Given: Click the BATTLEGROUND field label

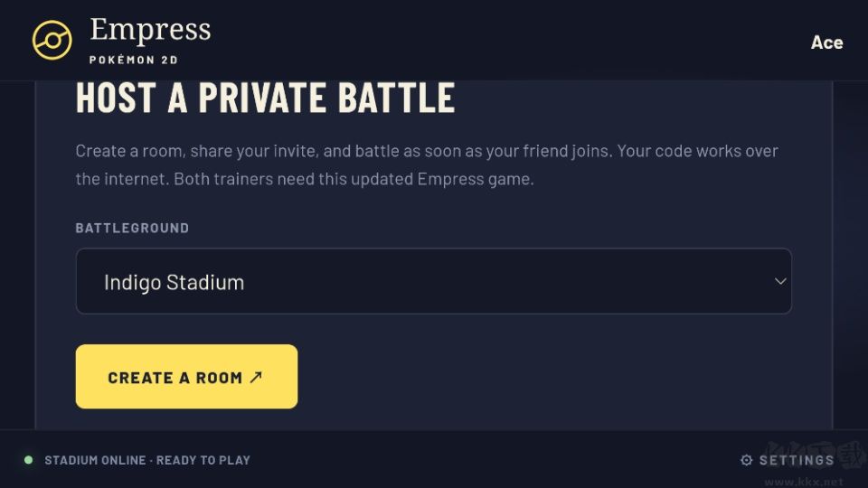Looking at the screenshot, I should coord(132,228).
